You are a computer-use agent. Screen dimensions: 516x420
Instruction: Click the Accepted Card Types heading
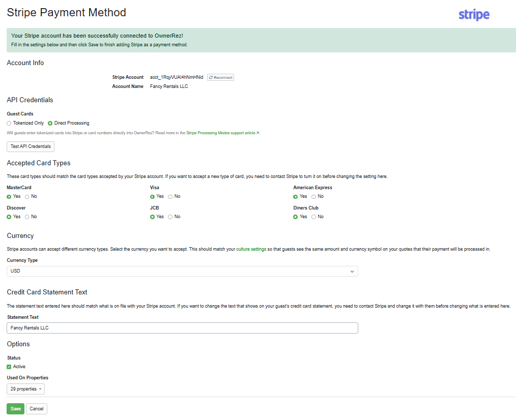pyautogui.click(x=39, y=163)
